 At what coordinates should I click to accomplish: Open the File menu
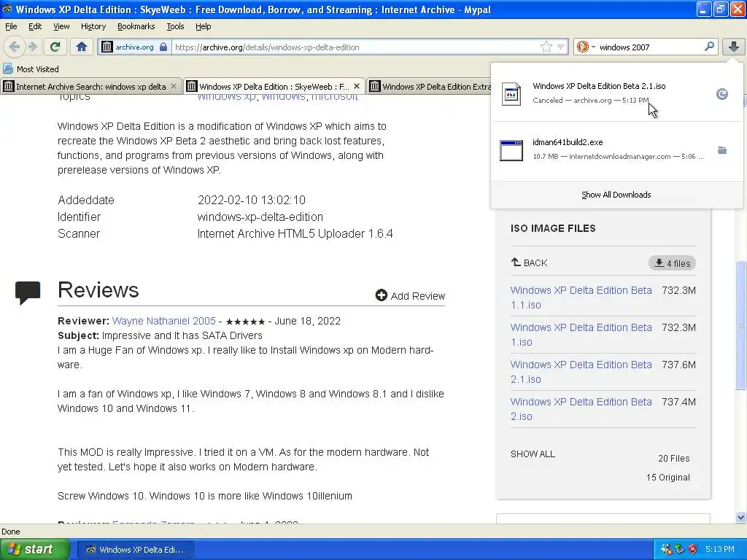(11, 26)
